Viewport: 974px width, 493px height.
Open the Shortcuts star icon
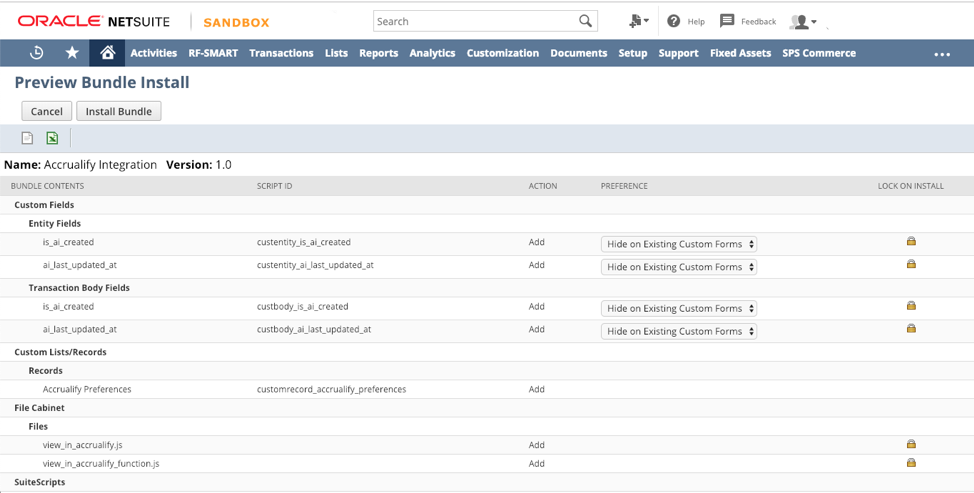(72, 53)
